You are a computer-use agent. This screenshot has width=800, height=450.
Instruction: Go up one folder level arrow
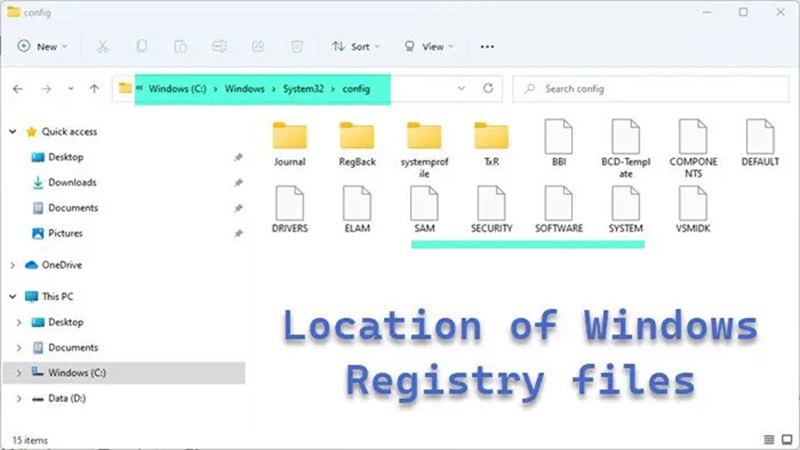tap(94, 89)
